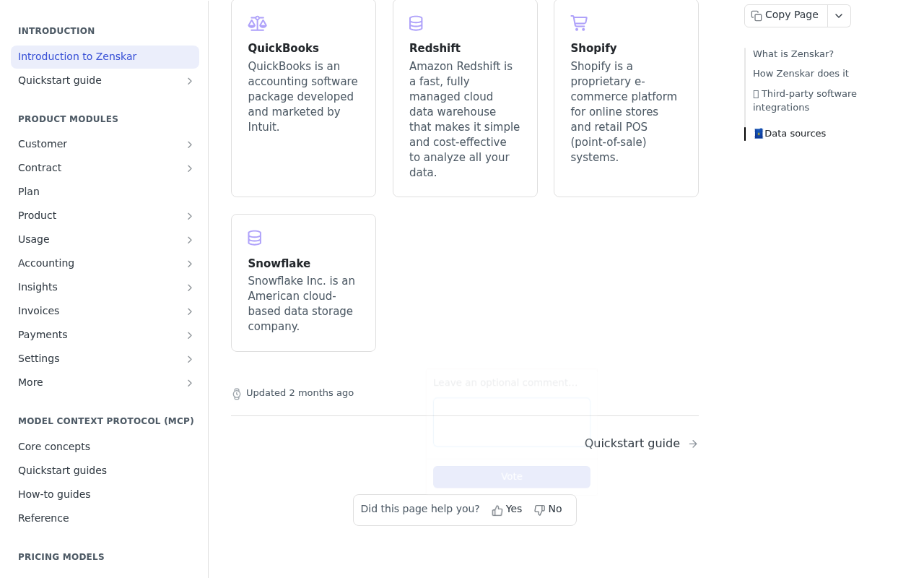Click the Snowflake database icon
Viewport: 924px width, 578px height.
click(255, 238)
